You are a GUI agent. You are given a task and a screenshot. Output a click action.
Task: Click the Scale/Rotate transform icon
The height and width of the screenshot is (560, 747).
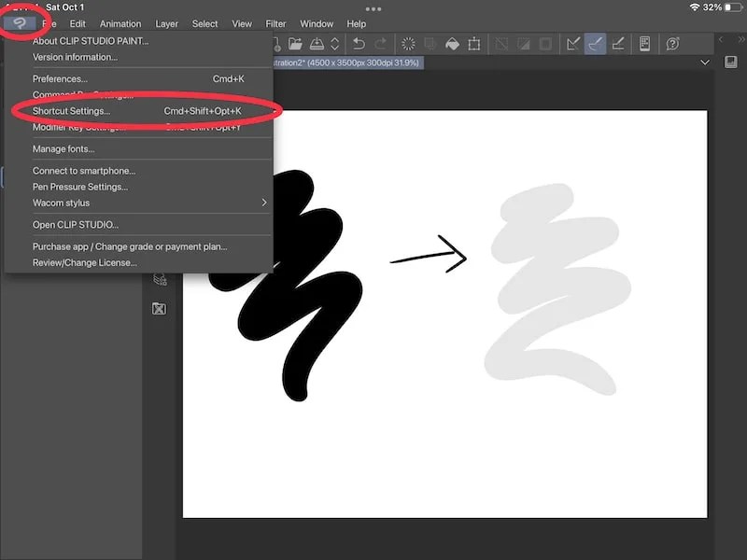[x=474, y=44]
